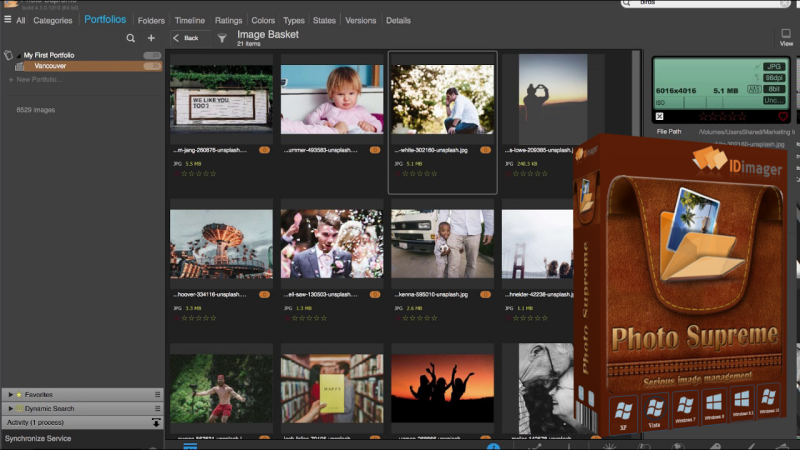Open the Types tab

coord(293,21)
